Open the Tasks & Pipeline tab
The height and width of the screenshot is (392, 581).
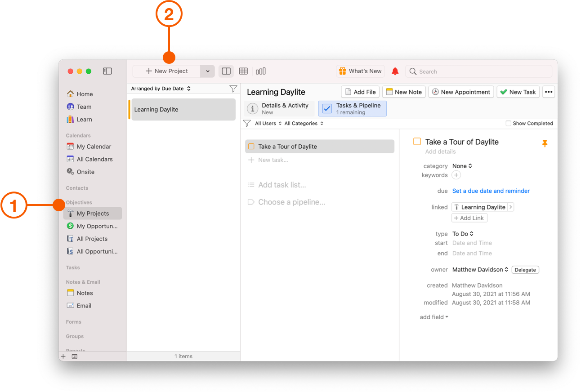click(352, 108)
